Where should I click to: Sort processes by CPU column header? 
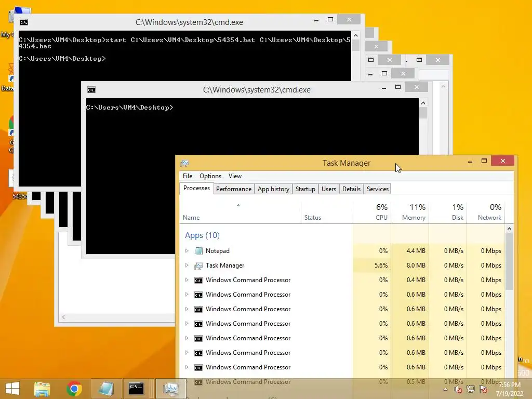pos(372,212)
